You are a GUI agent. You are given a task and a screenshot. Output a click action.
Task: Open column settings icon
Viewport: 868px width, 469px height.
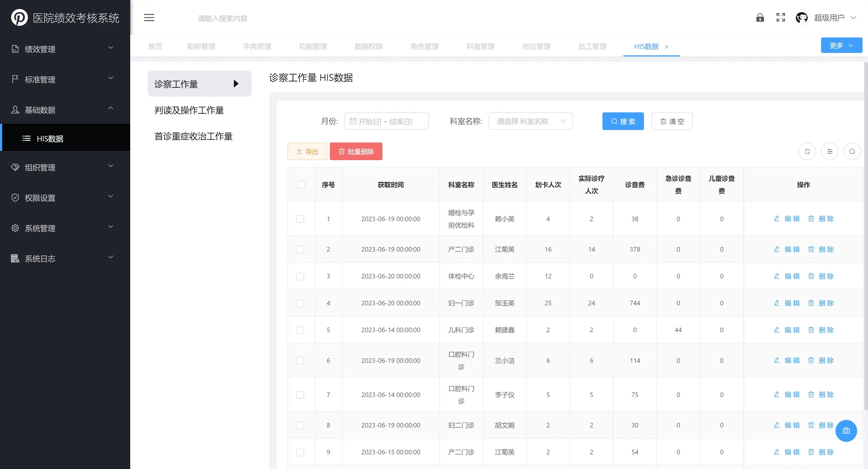point(829,151)
